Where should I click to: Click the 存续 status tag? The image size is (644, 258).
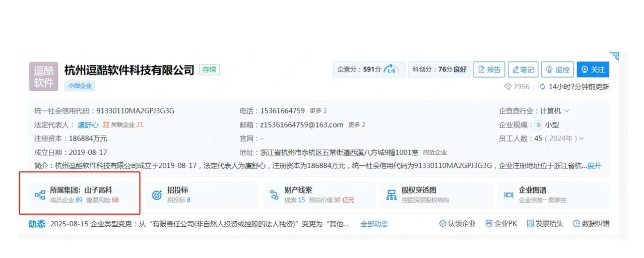(209, 70)
